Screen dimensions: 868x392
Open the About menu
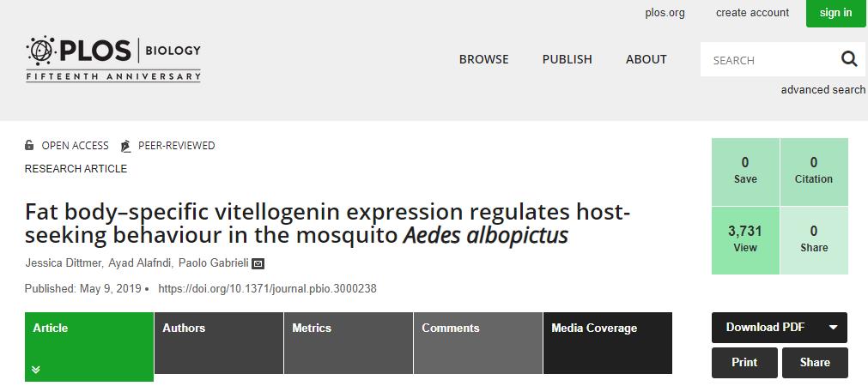click(x=646, y=59)
